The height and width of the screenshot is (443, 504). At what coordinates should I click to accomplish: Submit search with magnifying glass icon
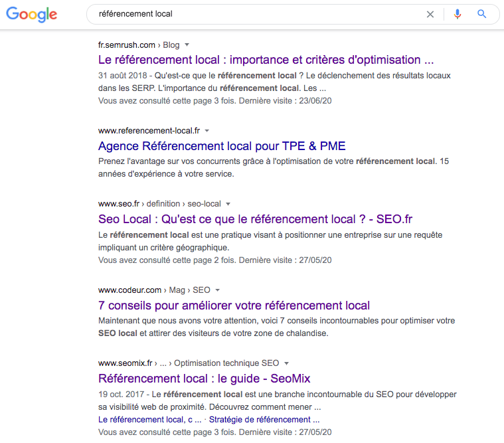(x=481, y=14)
